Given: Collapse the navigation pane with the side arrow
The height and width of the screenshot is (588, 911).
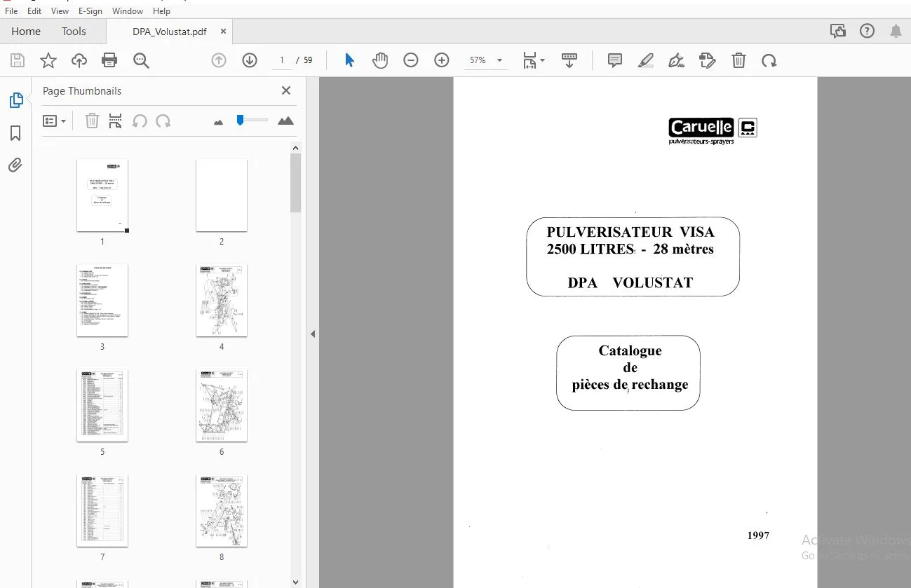Looking at the screenshot, I should [x=313, y=334].
